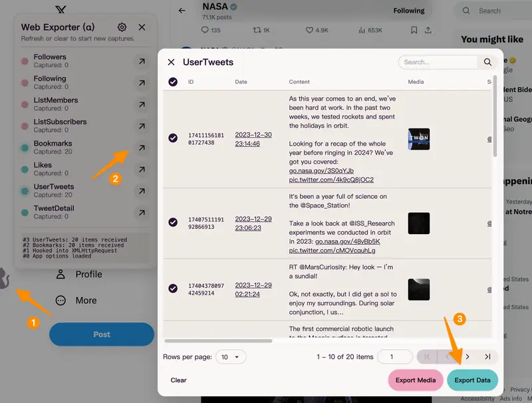
Task: Uncheck the tweet dated 2023-12-29 02:21:24
Action: click(x=173, y=289)
